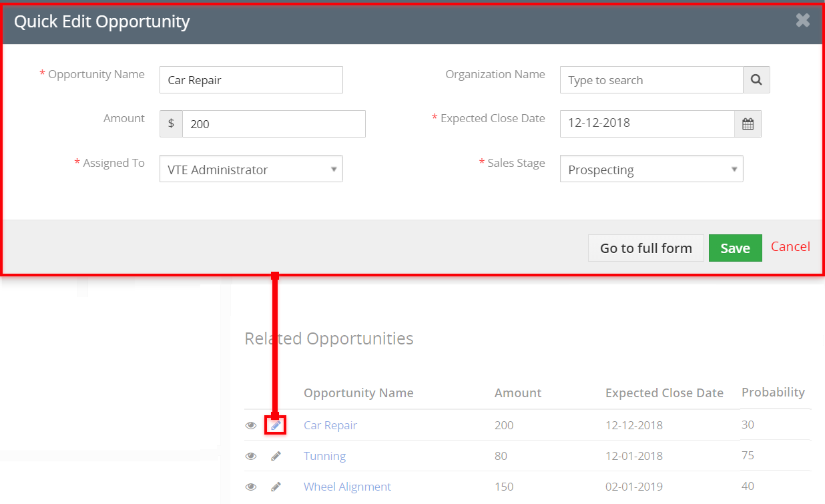Click the Organization Name search magnifier icon
This screenshot has height=504, width=825.
coord(756,79)
